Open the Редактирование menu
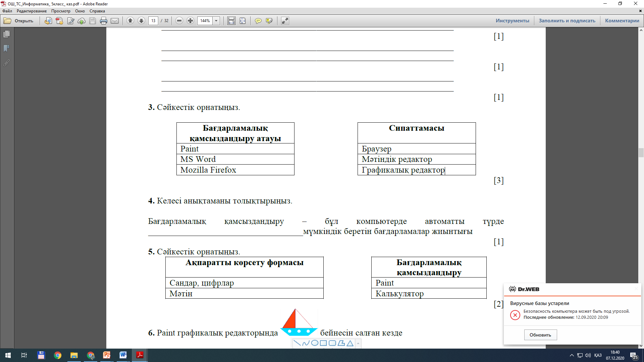Image resolution: width=644 pixels, height=362 pixels. (32, 11)
